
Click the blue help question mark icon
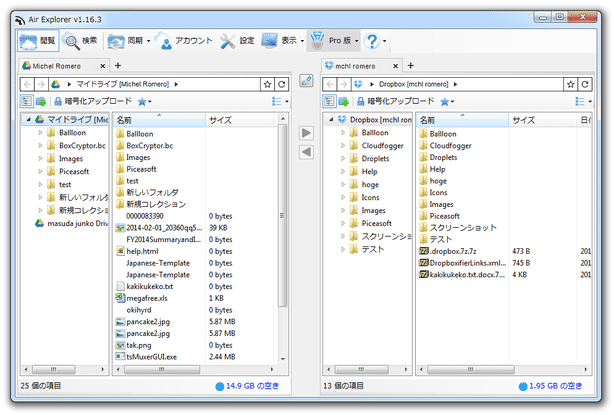coord(372,41)
